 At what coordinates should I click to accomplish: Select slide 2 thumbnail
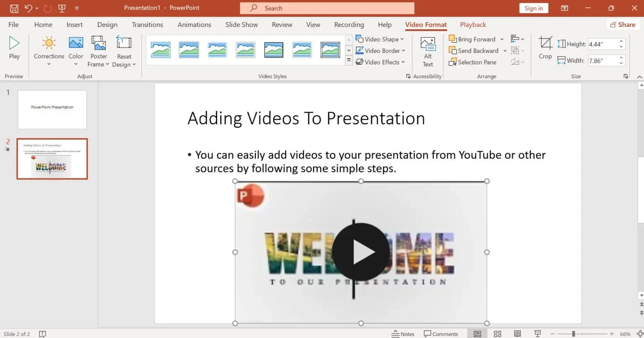coord(52,159)
